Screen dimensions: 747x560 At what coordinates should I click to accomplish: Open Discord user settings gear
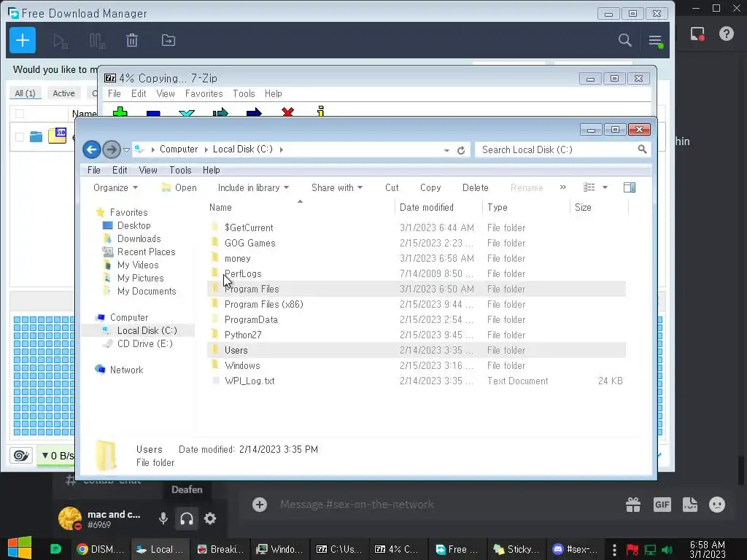click(210, 518)
